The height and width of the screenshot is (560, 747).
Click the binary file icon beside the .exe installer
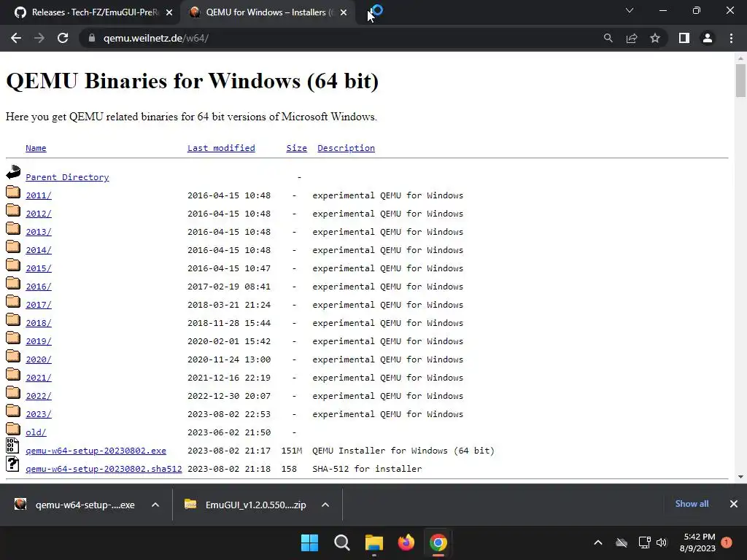pos(12,446)
